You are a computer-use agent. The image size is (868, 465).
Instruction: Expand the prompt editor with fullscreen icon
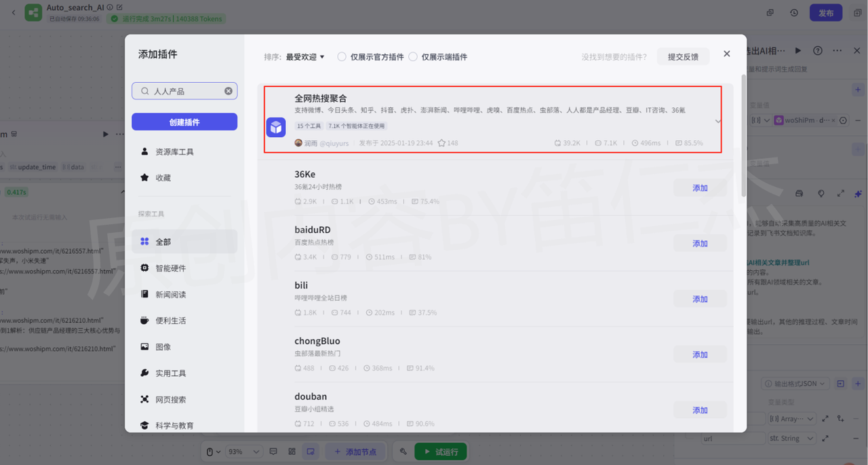[x=841, y=193]
